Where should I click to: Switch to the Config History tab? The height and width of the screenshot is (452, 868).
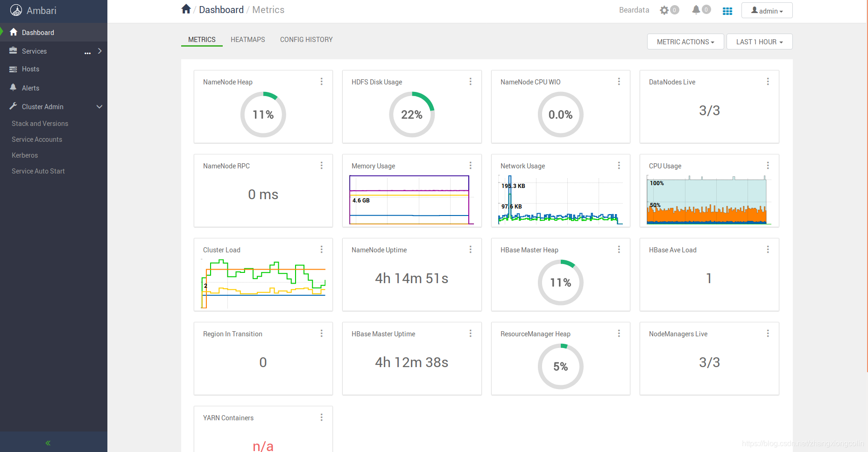[x=306, y=40]
